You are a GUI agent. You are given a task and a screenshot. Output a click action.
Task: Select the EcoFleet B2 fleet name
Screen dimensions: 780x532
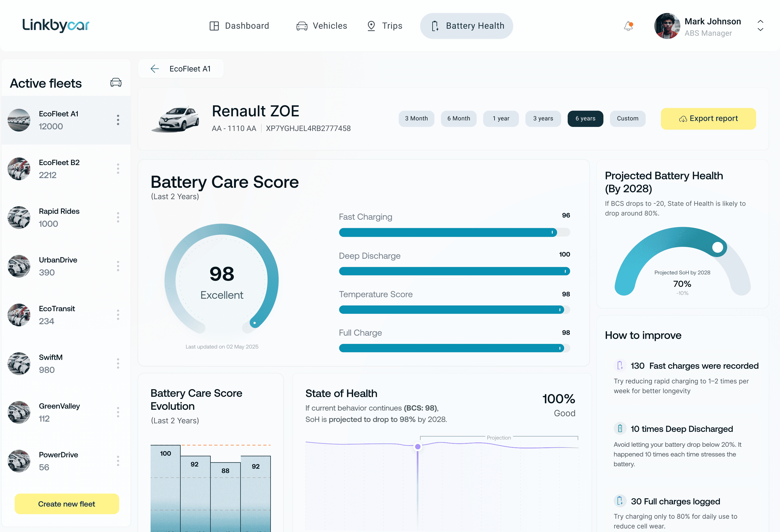[x=59, y=162]
